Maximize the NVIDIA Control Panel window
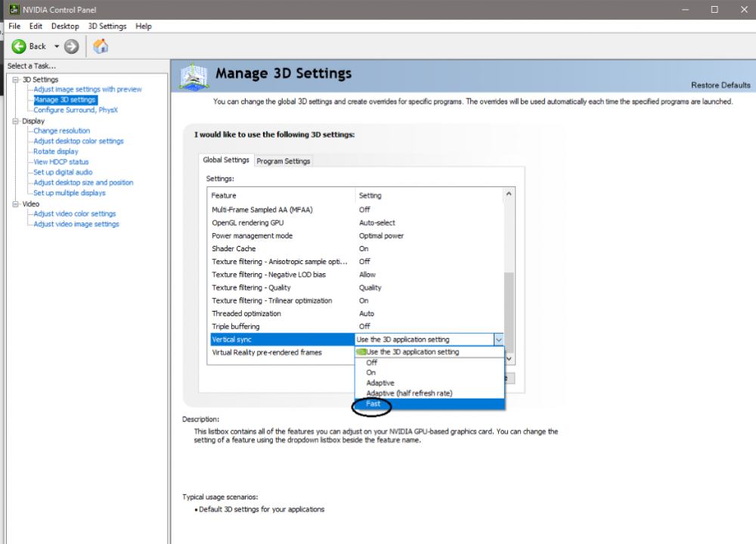The width and height of the screenshot is (756, 544). [714, 10]
